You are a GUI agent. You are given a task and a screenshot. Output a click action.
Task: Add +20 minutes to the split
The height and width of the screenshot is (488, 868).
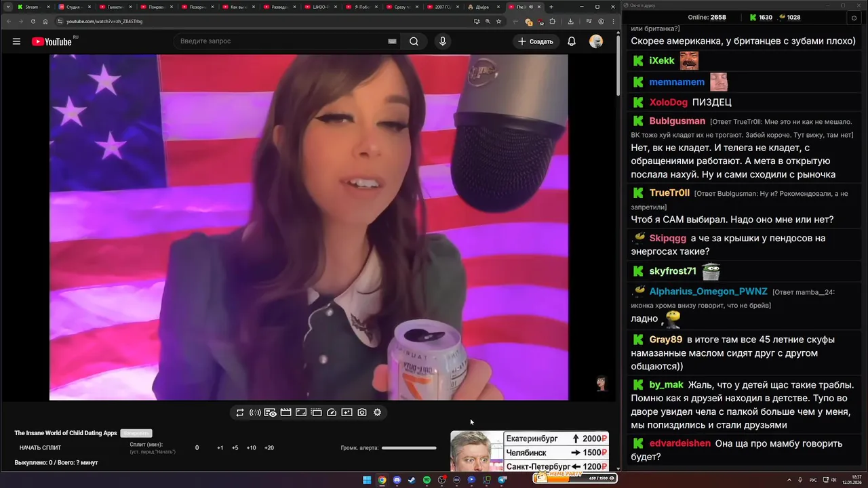[269, 447]
